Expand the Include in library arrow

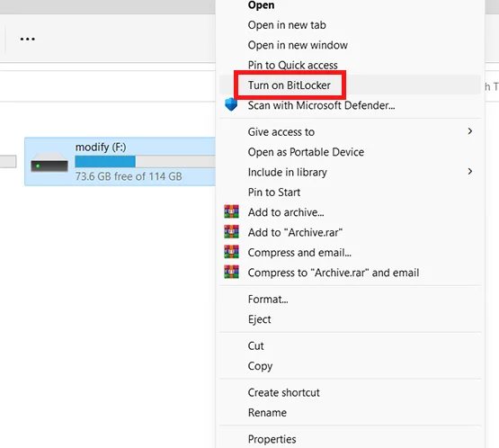click(x=470, y=172)
